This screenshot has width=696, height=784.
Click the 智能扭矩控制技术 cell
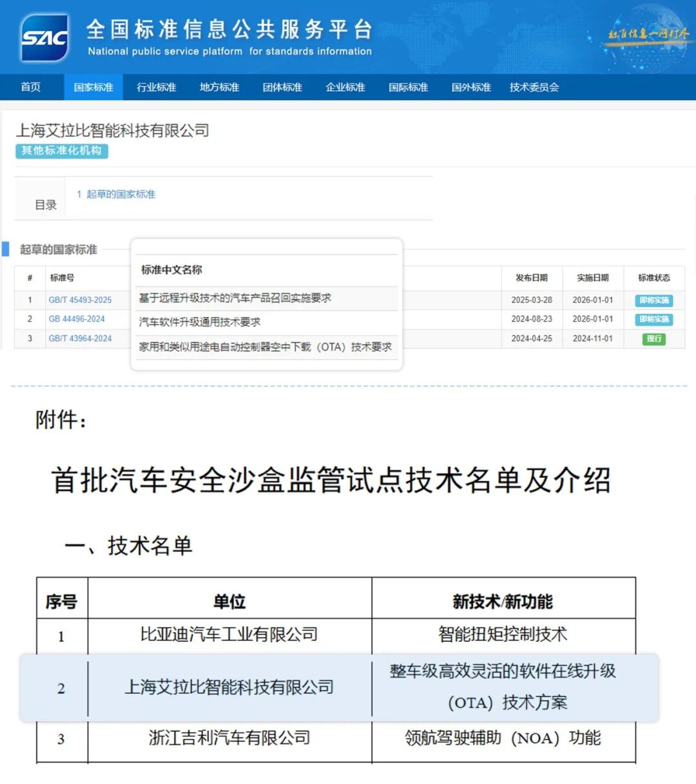[x=503, y=634]
